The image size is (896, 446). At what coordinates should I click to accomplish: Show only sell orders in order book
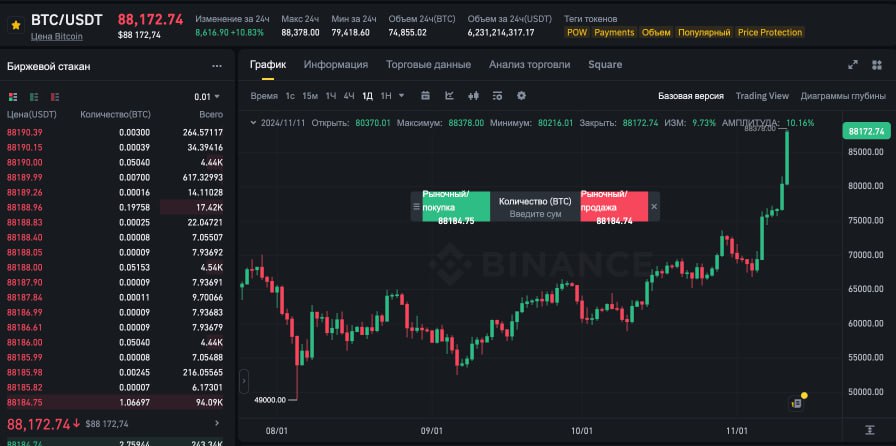tap(54, 97)
